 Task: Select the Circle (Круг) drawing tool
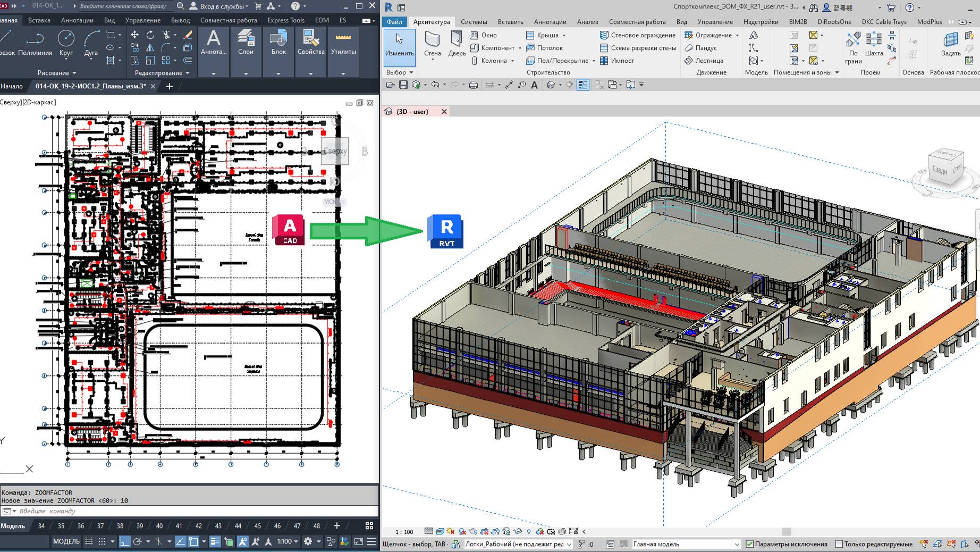(65, 43)
